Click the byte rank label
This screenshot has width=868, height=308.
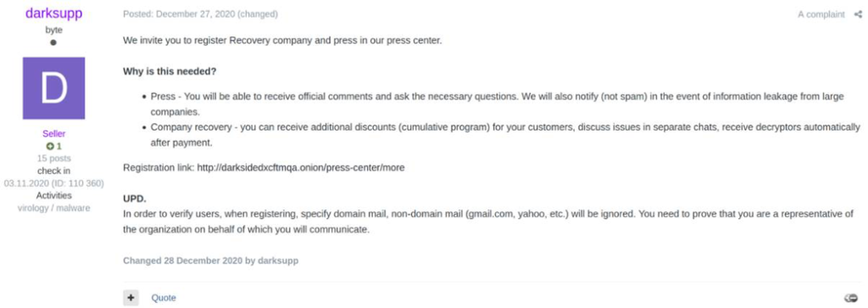point(53,30)
